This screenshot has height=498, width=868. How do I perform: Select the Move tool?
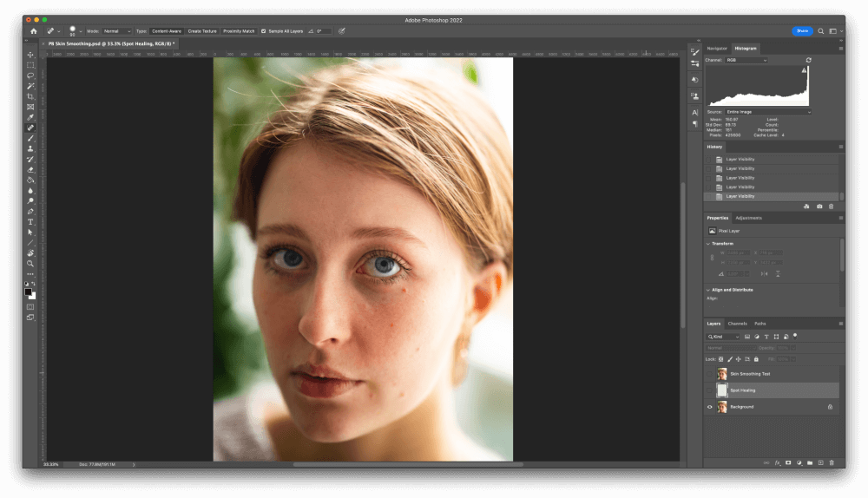[30, 55]
